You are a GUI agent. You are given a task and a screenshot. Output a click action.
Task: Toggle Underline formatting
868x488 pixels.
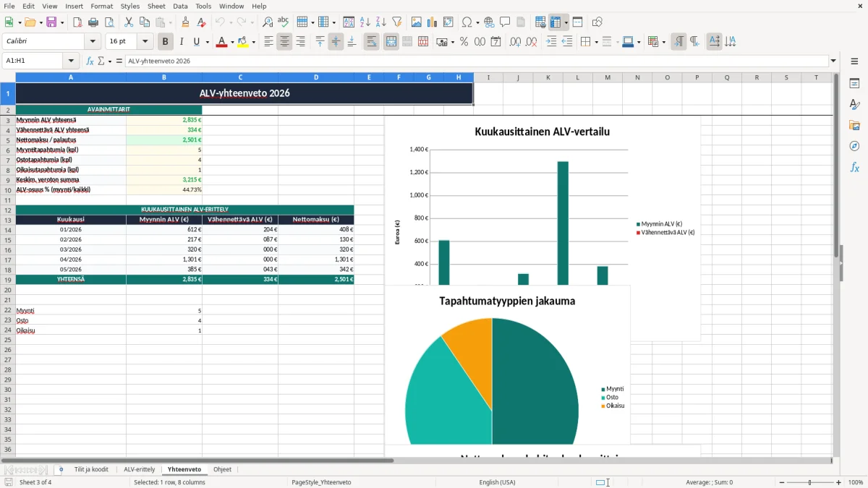click(196, 42)
